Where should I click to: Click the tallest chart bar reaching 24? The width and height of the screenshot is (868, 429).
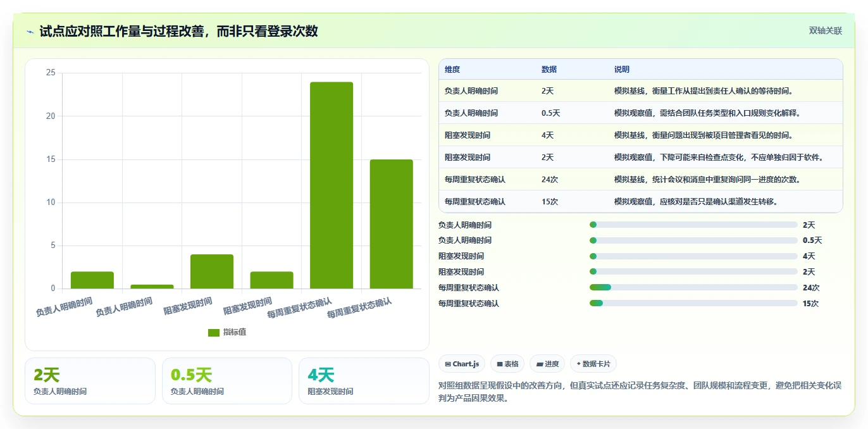click(332, 185)
